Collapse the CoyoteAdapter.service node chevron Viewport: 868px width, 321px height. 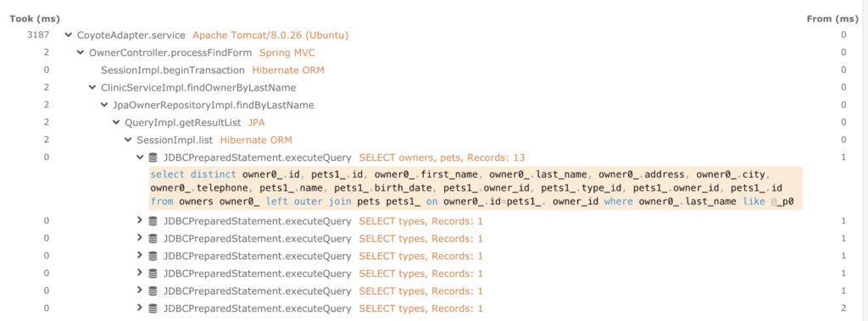coord(69,36)
